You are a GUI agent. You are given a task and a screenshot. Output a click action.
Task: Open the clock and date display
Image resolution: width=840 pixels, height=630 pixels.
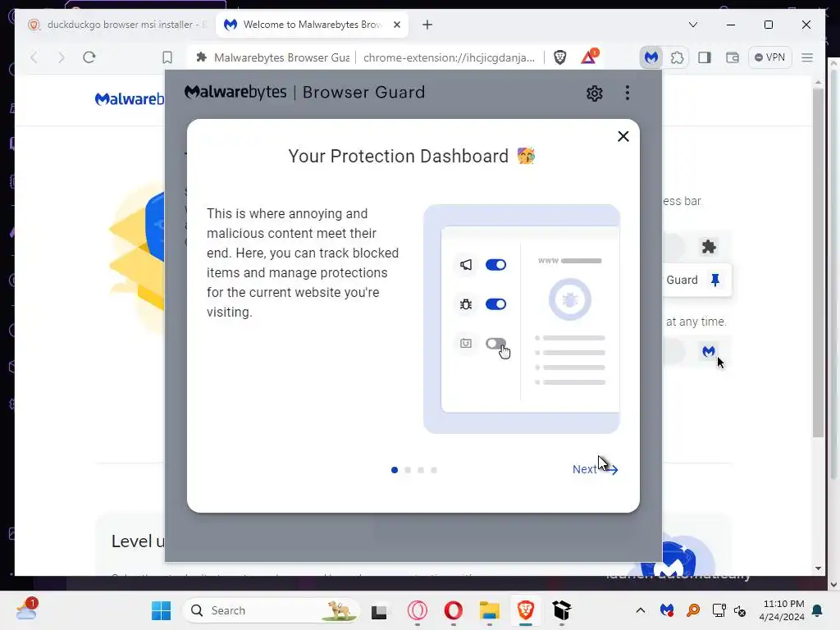click(x=782, y=610)
